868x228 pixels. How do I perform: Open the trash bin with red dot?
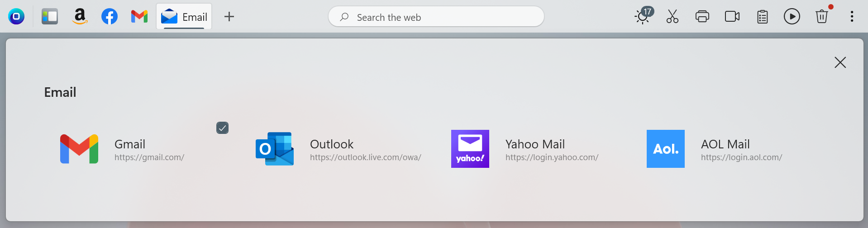click(x=822, y=17)
